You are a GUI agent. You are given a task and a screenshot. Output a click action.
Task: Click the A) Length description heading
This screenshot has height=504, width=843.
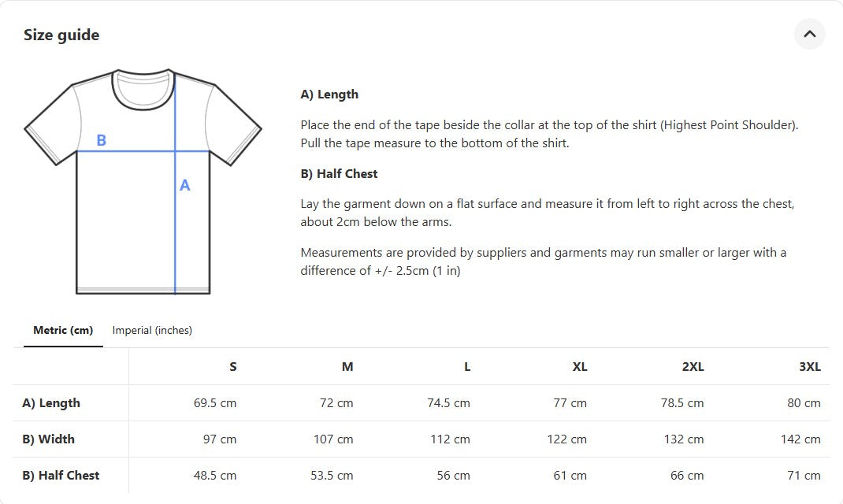329,94
